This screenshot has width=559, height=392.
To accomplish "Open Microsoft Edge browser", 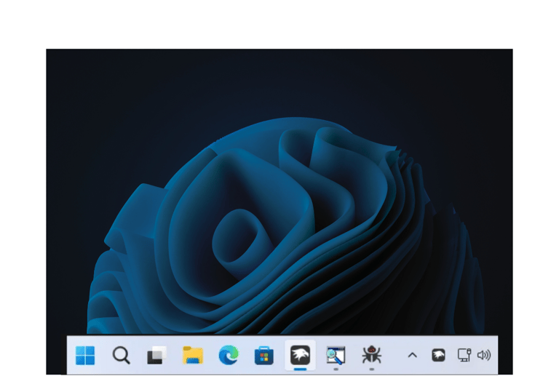I will point(229,355).
